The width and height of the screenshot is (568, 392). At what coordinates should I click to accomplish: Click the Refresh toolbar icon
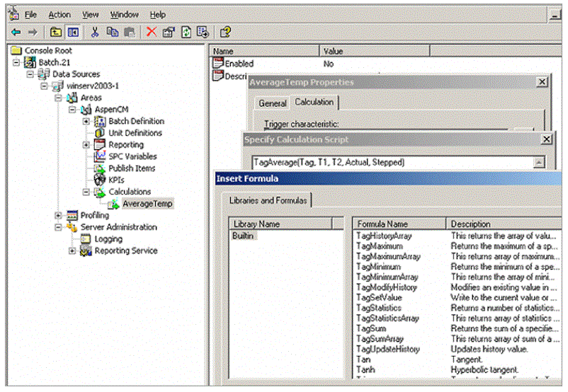tap(186, 33)
